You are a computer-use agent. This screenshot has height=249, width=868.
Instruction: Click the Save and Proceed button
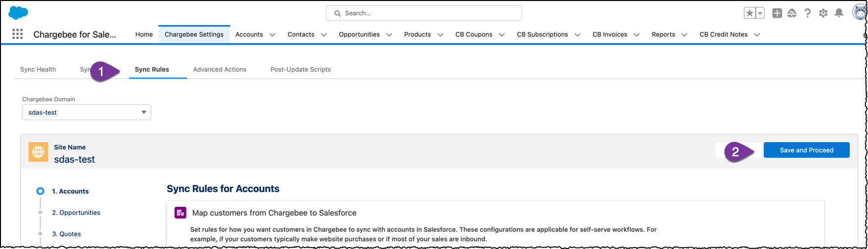[806, 150]
